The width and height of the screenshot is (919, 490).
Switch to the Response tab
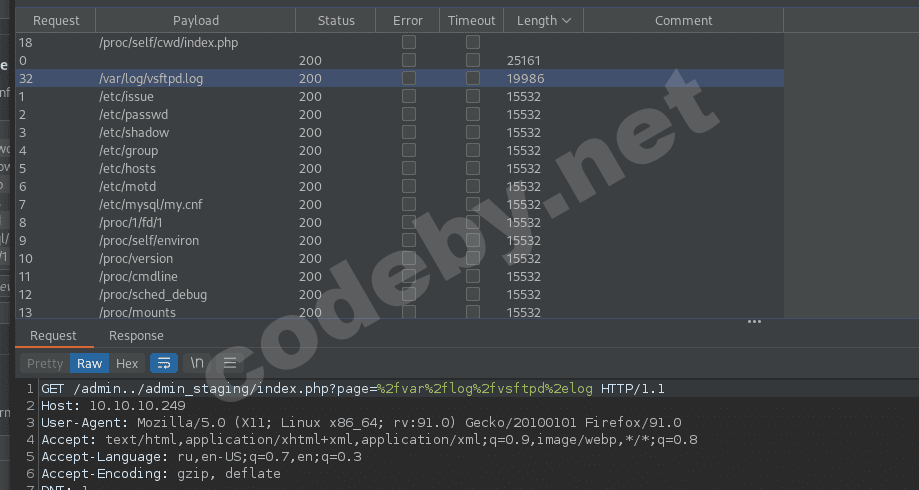pyautogui.click(x=136, y=336)
